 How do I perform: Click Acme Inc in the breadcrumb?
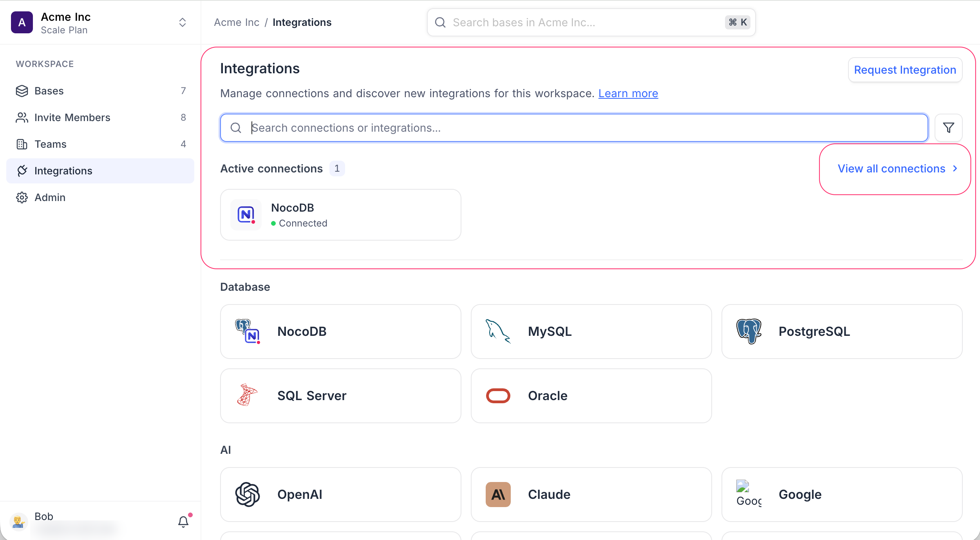tap(237, 22)
